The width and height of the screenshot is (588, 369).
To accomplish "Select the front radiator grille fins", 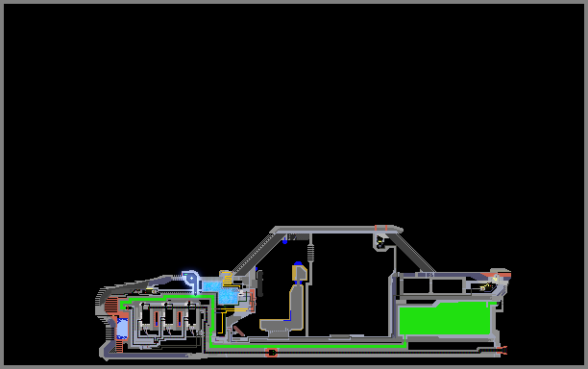I will (111, 305).
